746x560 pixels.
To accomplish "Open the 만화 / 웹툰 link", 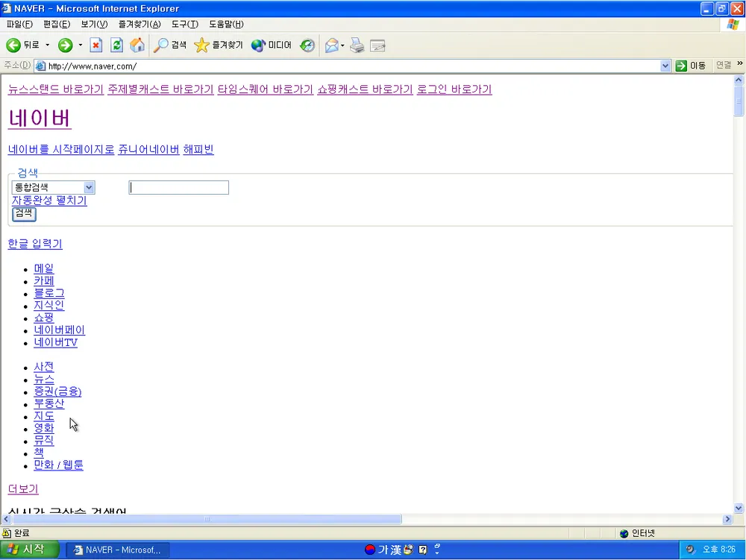I will click(58, 465).
